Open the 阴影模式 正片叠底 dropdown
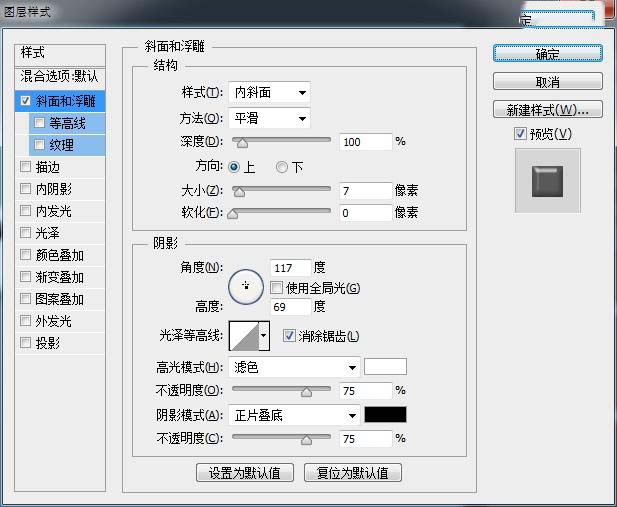The height and width of the screenshot is (507, 617). [x=294, y=415]
